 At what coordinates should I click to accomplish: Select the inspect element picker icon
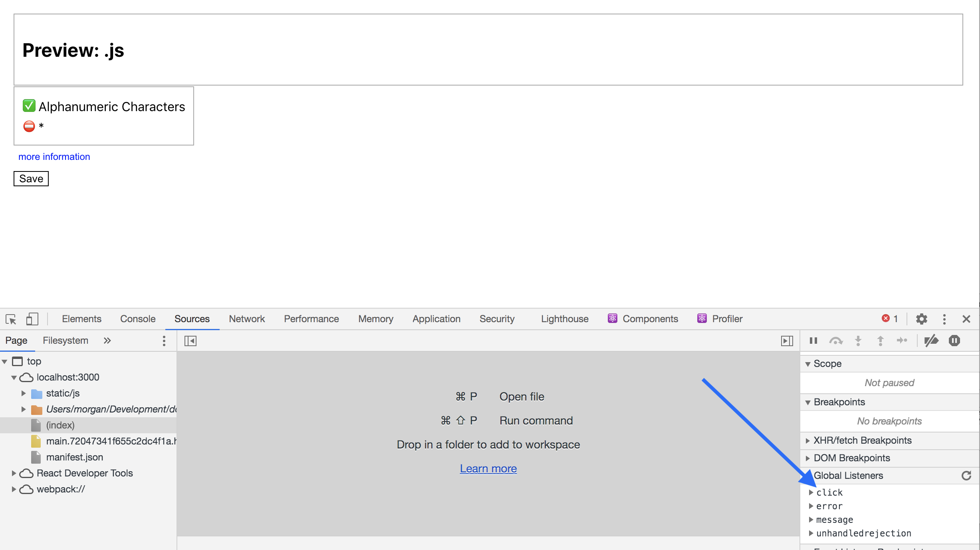tap(11, 319)
